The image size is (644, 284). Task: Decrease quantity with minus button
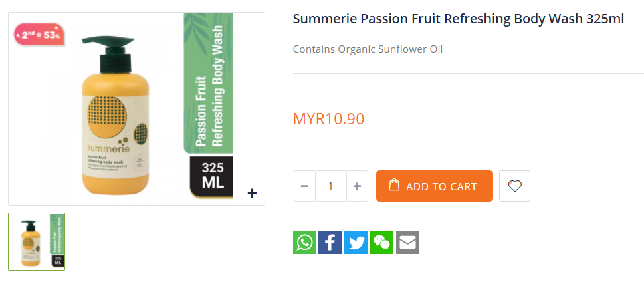304,186
